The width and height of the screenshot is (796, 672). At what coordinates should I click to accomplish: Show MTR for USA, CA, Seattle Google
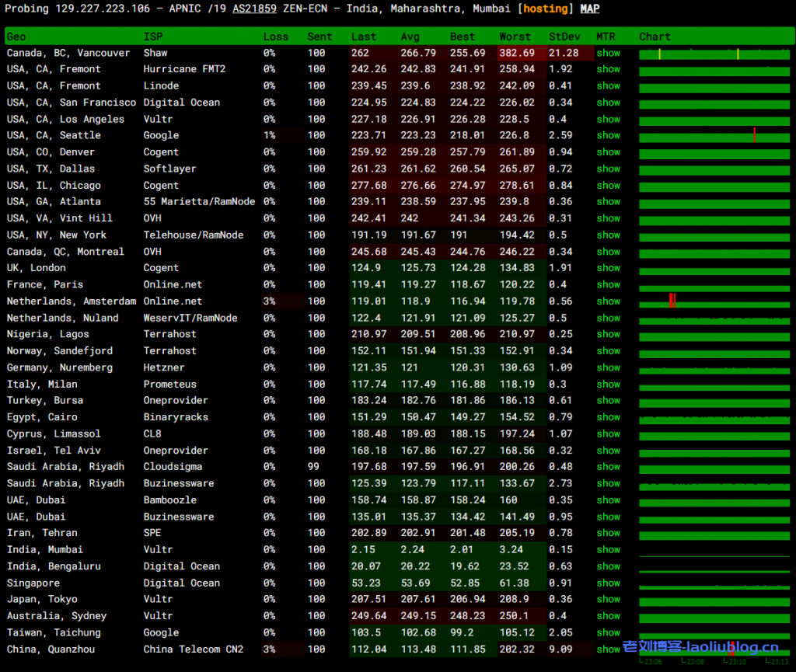608,135
